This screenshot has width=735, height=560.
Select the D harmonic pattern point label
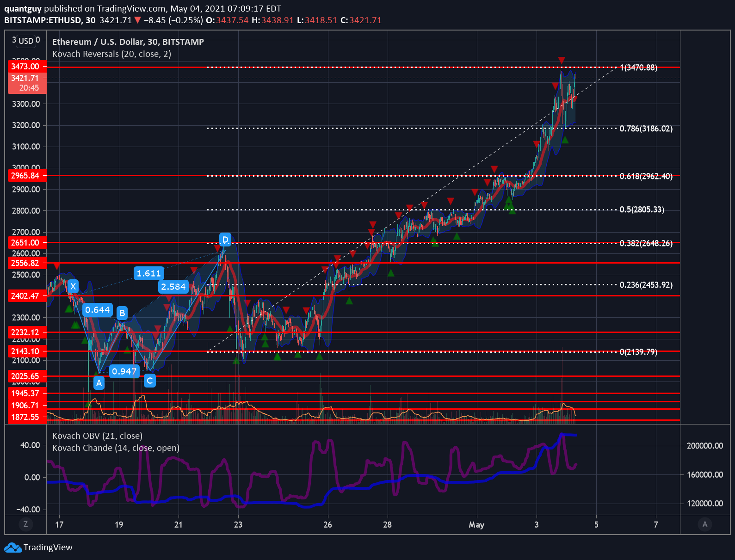[225, 240]
